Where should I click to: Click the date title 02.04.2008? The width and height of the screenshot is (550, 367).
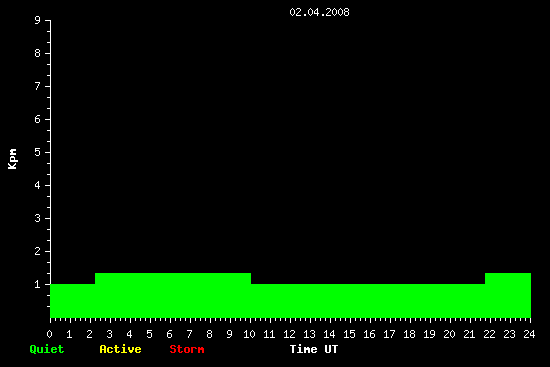tap(319, 12)
